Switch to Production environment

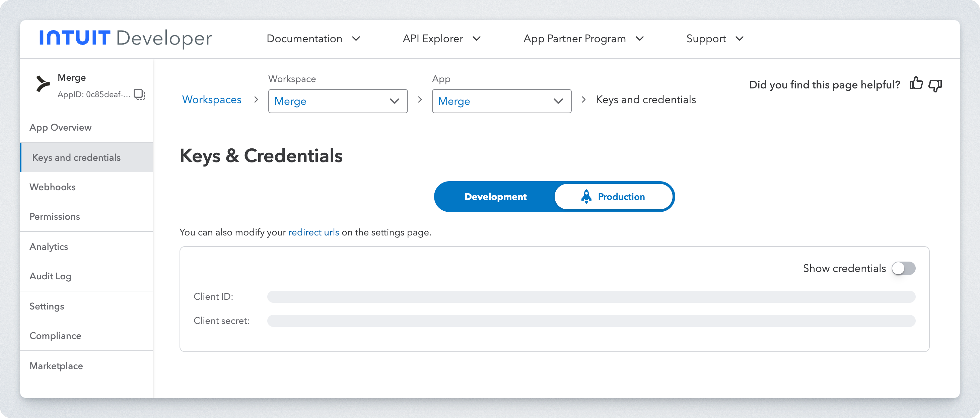[614, 197]
